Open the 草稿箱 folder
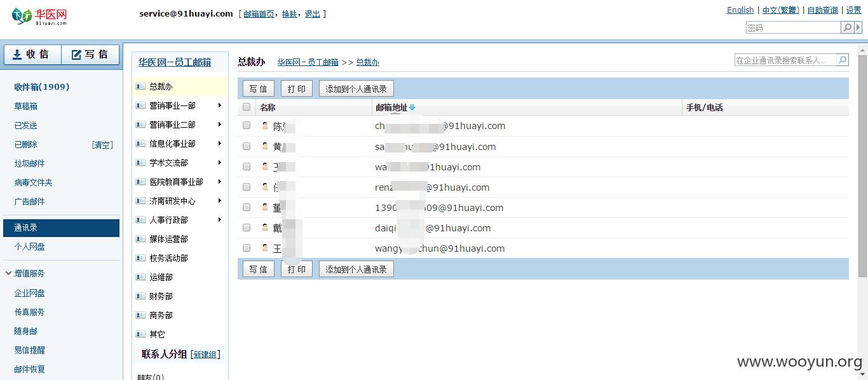 (x=26, y=106)
